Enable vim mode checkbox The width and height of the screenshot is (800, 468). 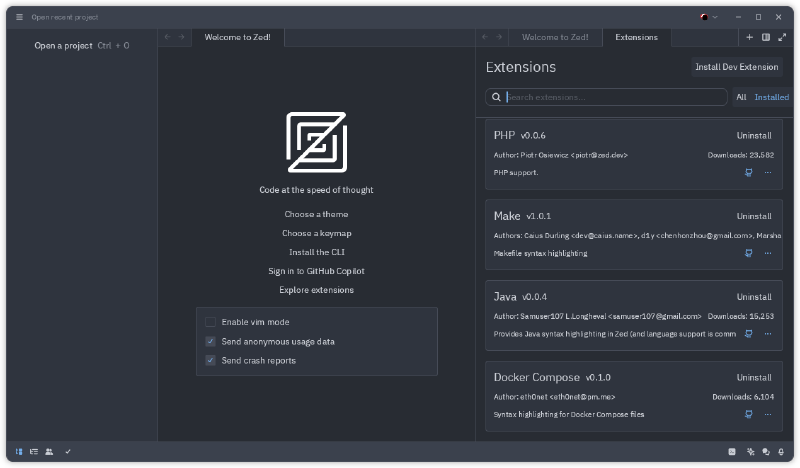coord(211,322)
